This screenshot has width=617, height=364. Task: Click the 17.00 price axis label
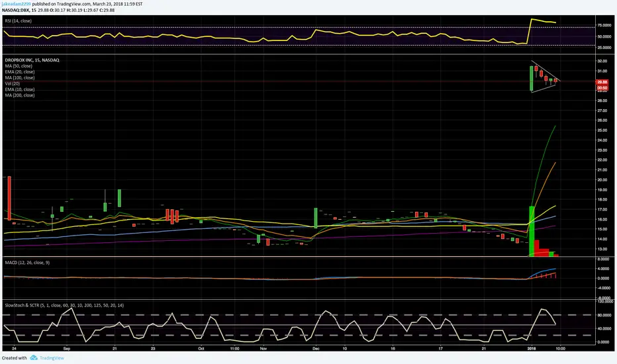pos(602,209)
